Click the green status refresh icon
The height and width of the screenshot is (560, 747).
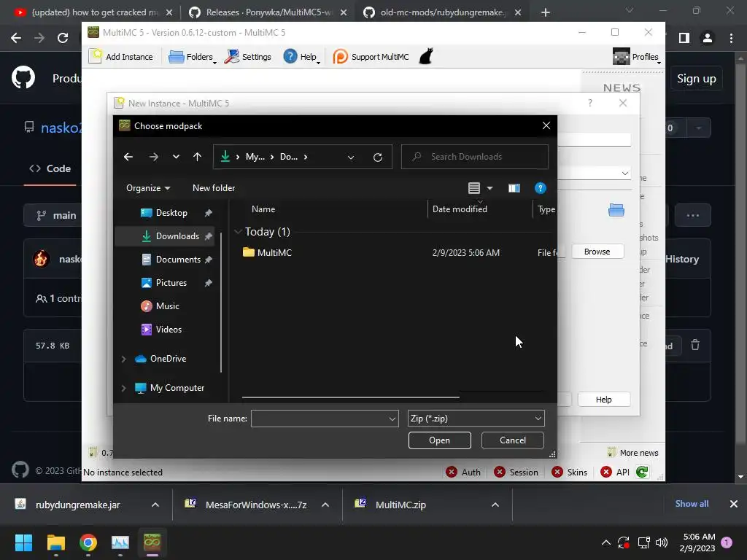[x=642, y=472]
